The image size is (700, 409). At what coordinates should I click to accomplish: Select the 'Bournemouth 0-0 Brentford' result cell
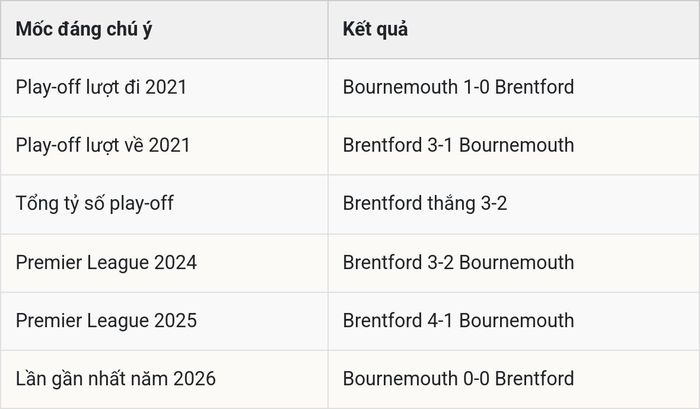[514, 379]
